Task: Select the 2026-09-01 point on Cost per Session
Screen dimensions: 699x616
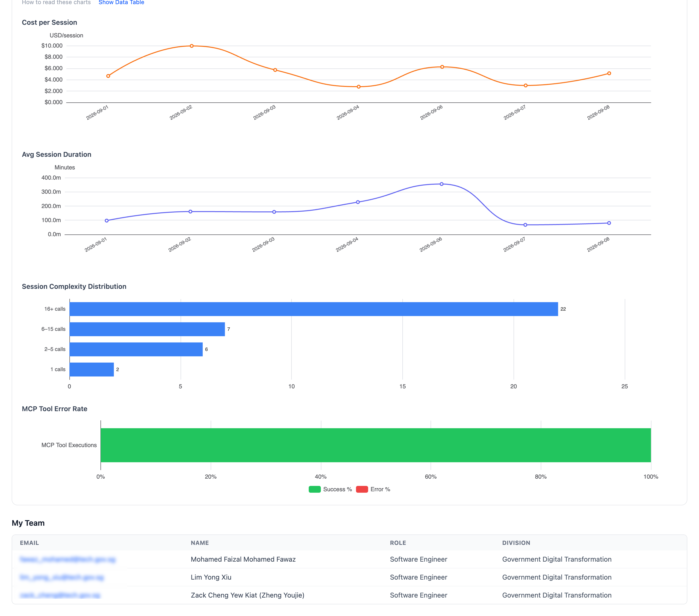Action: [108, 76]
